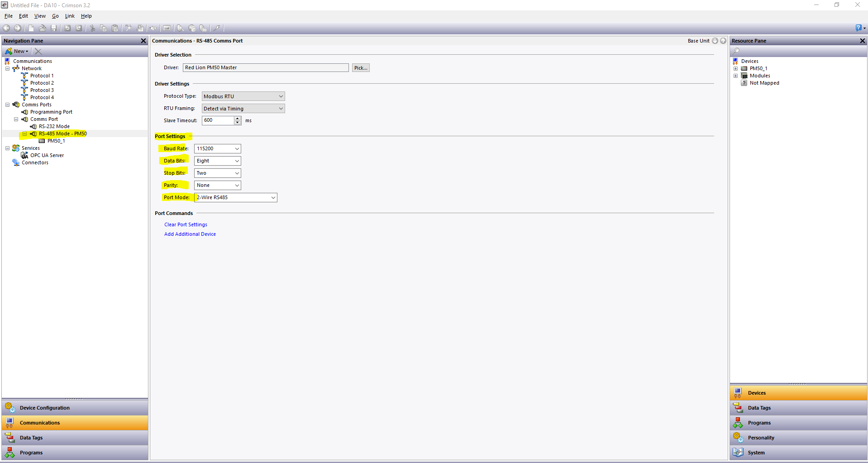Undo the last change

(x=67, y=28)
